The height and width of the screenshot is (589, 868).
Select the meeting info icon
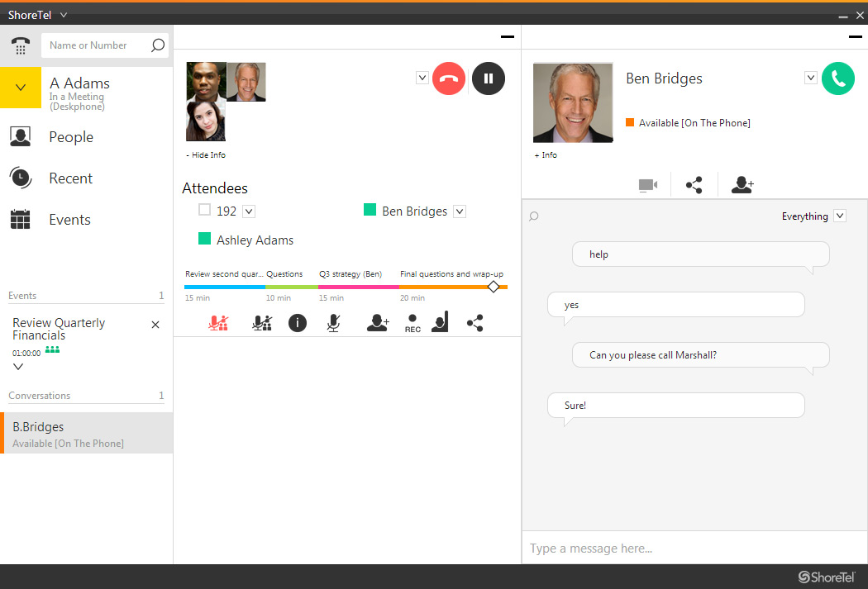click(x=298, y=322)
